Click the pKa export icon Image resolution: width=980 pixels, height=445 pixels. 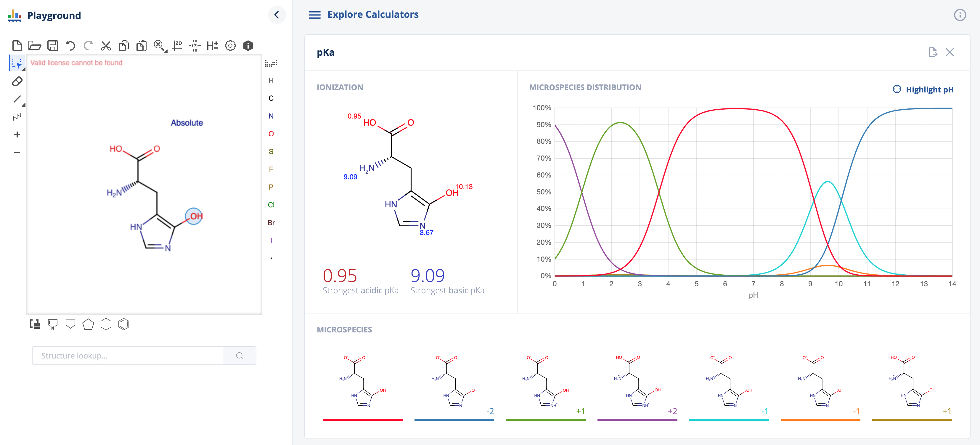click(x=932, y=52)
